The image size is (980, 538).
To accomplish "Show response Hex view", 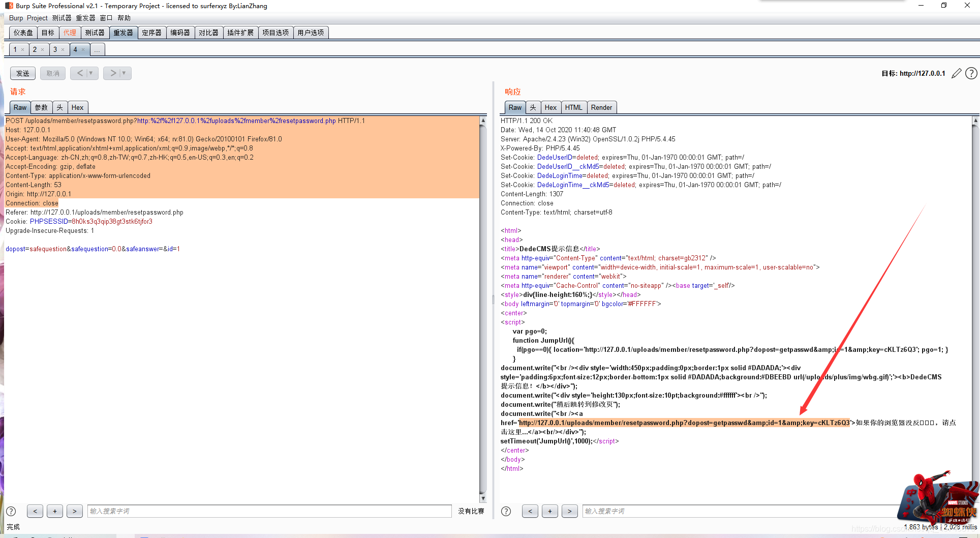I will [550, 107].
